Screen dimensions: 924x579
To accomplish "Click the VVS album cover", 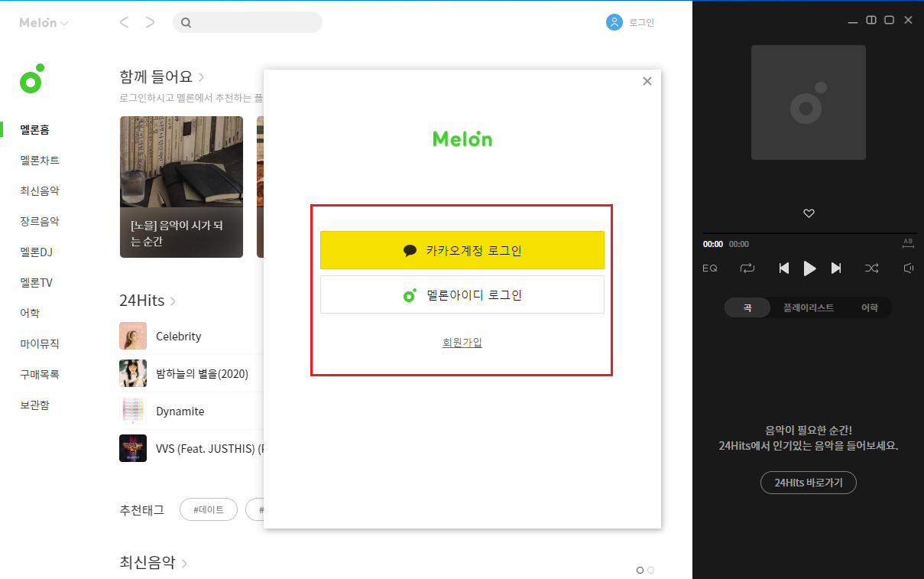I will tap(133, 448).
